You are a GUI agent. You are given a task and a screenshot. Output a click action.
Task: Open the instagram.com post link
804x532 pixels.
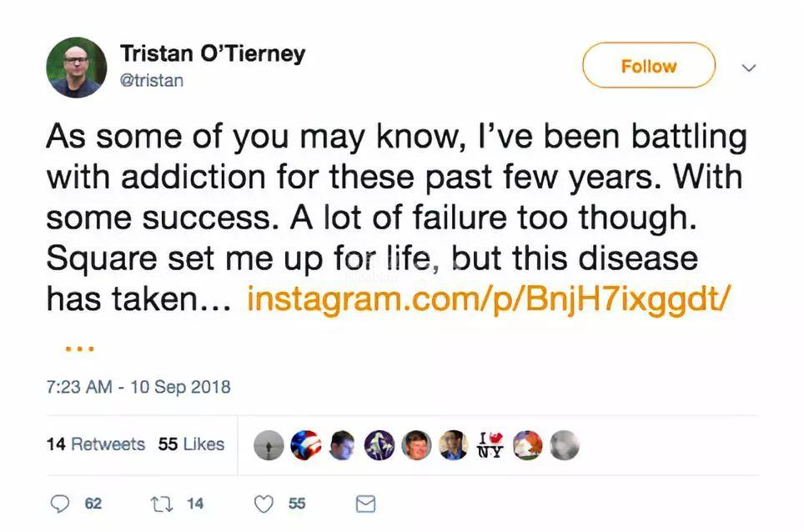pos(489,298)
